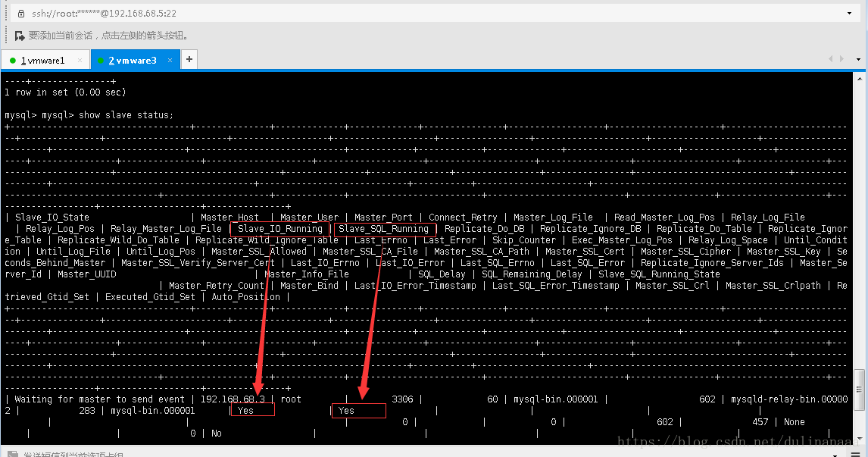This screenshot has height=457, width=868.
Task: Click the Connect_Retry column header
Action: [x=463, y=218]
